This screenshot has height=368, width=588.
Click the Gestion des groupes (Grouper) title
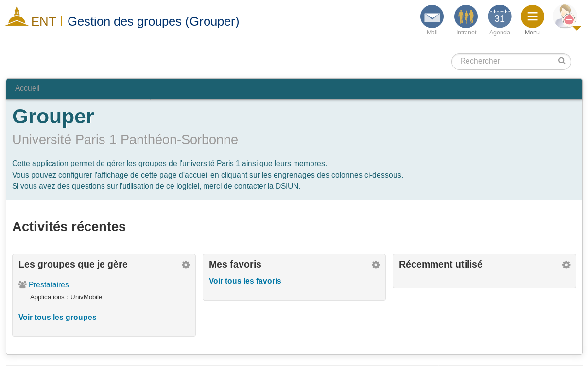pyautogui.click(x=153, y=21)
